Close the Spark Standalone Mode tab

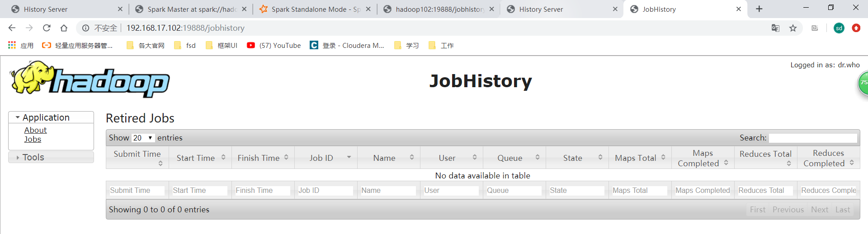(368, 9)
